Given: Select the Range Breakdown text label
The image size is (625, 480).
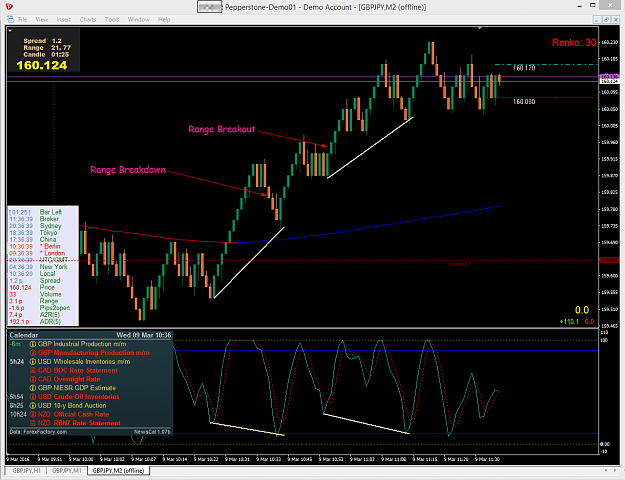Looking at the screenshot, I should click(128, 170).
